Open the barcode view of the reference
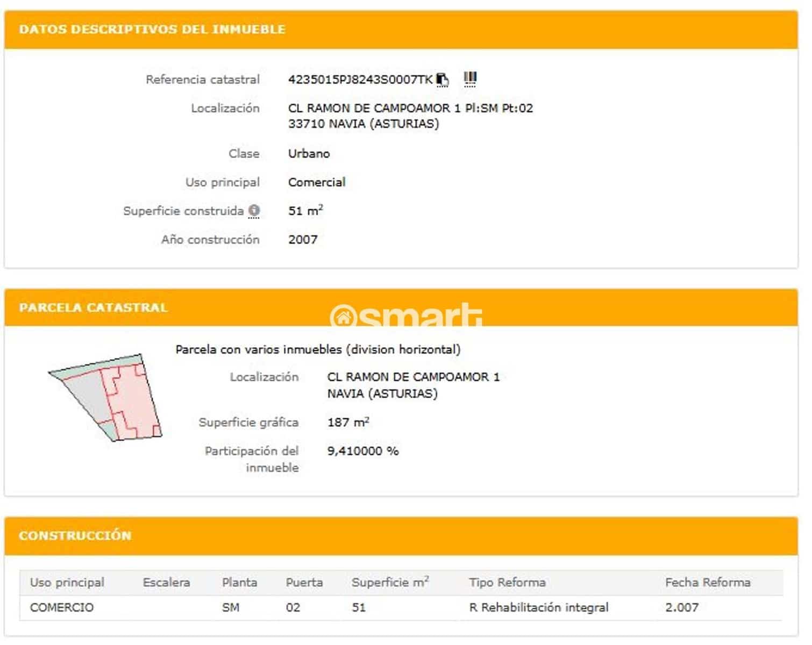Image resolution: width=812 pixels, height=645 pixels. tap(469, 78)
